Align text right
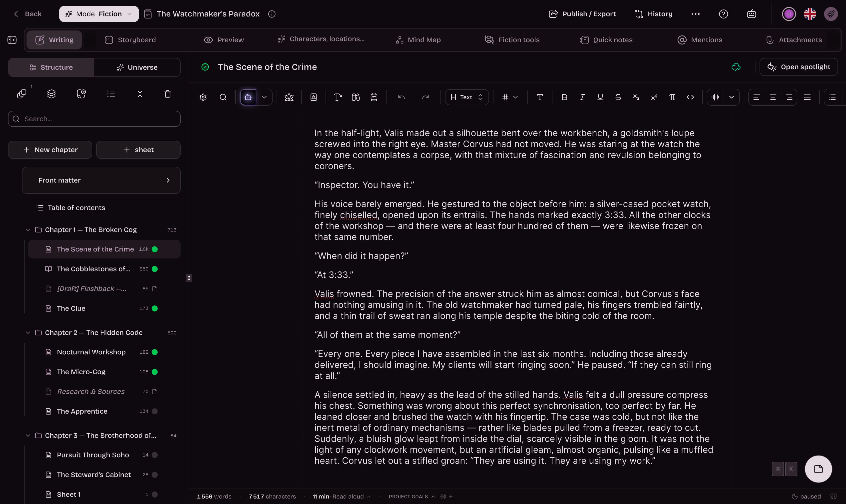 coord(789,97)
